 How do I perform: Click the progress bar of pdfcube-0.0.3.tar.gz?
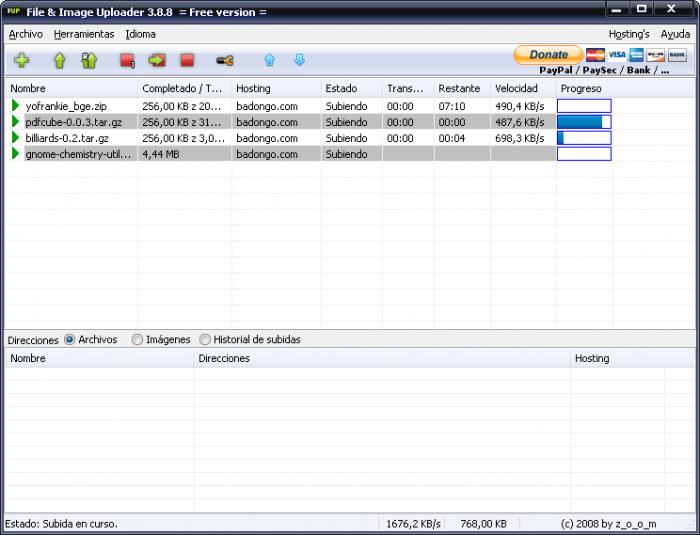coord(584,122)
